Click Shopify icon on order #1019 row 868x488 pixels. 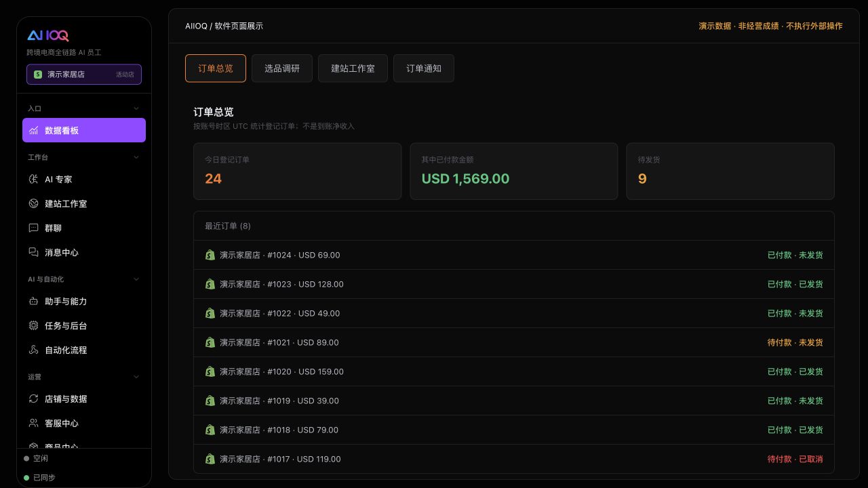[210, 401]
